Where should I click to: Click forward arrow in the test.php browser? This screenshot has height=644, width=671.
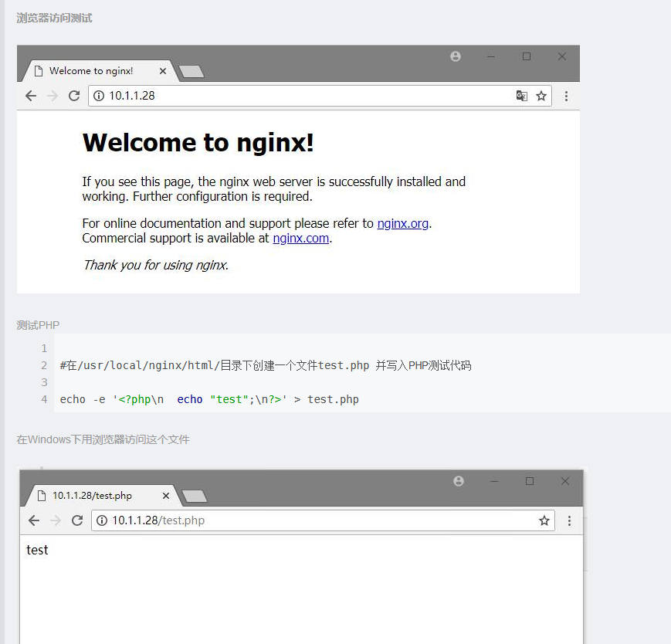coord(56,520)
